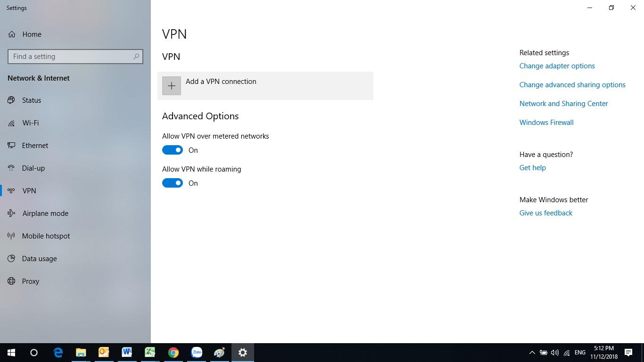Click the Find a setting search box
This screenshot has height=362, width=644.
75,56
